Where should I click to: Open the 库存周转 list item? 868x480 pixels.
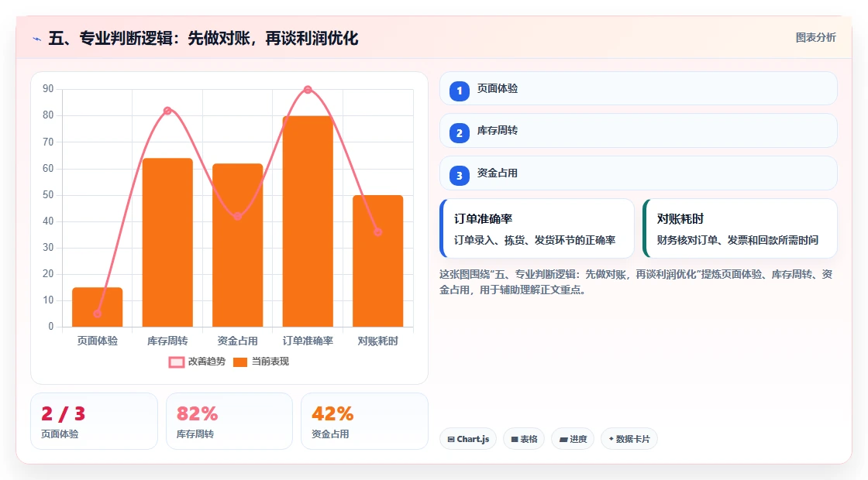point(639,131)
